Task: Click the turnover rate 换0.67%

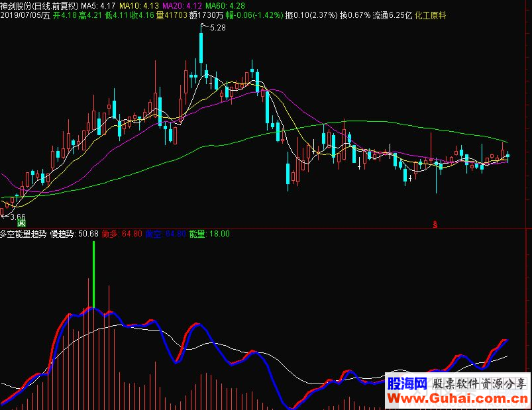Action: tap(355, 15)
